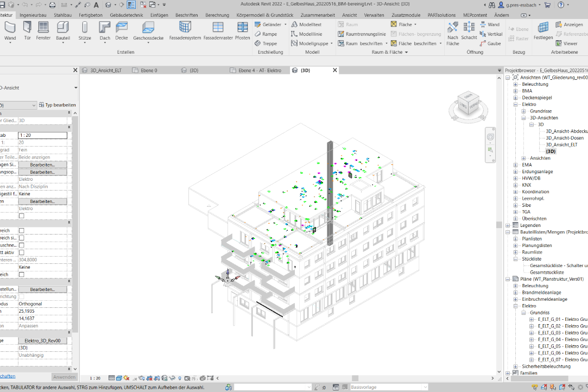Image resolution: width=588 pixels, height=392 pixels.
Task: Collapse the Stückliste tree node
Action: (x=515, y=259)
